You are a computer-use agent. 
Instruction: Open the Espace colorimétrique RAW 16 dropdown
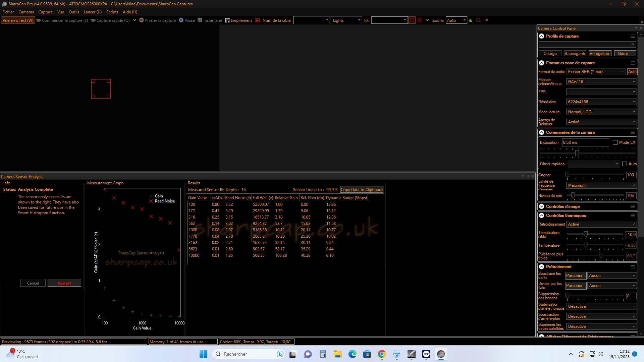(601, 82)
